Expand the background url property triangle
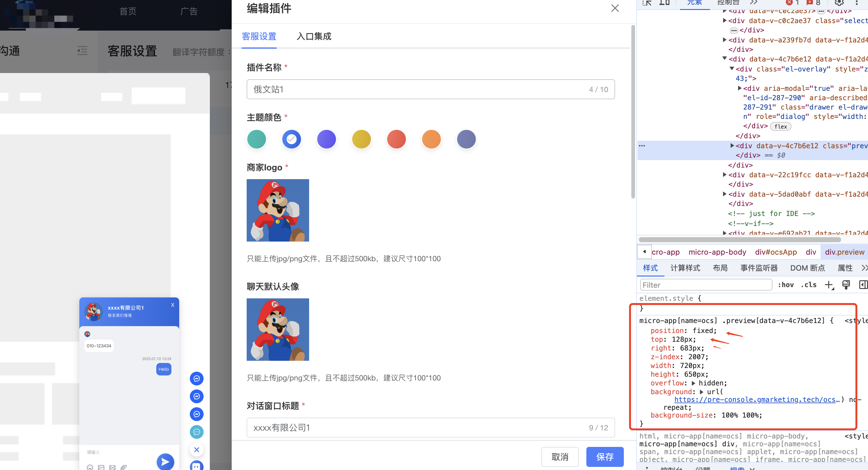The image size is (868, 470). coord(702,392)
